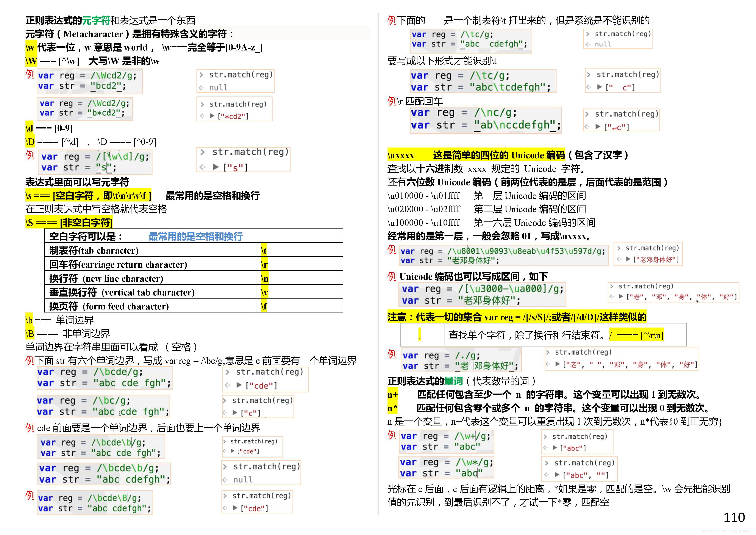
Task: Click the green 元字符 heading word
Action: coord(96,20)
